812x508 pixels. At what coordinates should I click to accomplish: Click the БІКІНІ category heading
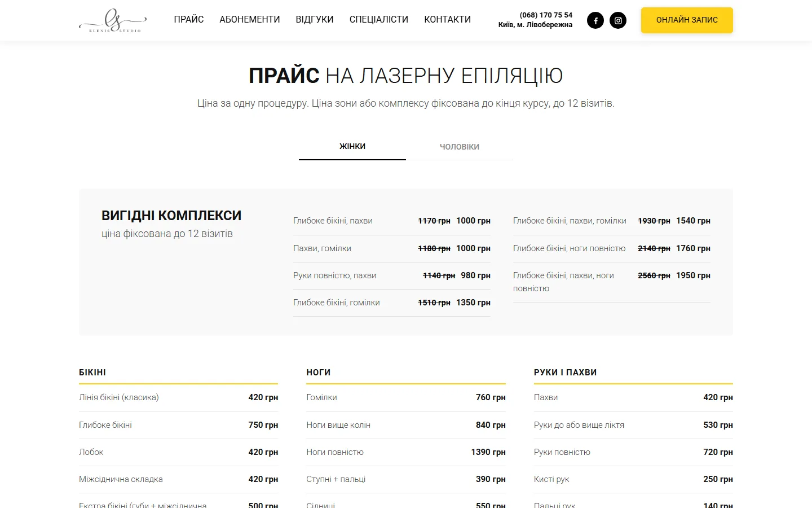coord(92,373)
